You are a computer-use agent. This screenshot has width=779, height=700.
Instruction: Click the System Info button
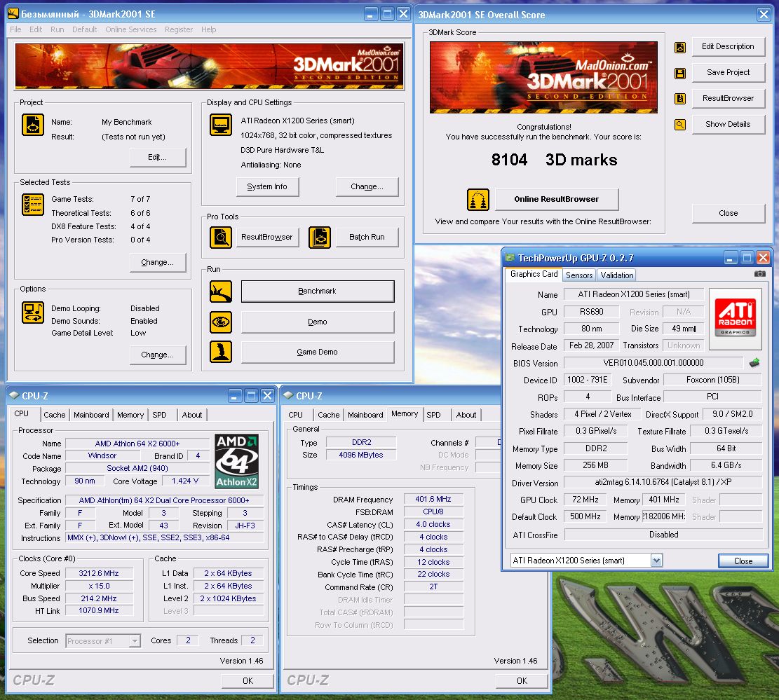point(267,186)
